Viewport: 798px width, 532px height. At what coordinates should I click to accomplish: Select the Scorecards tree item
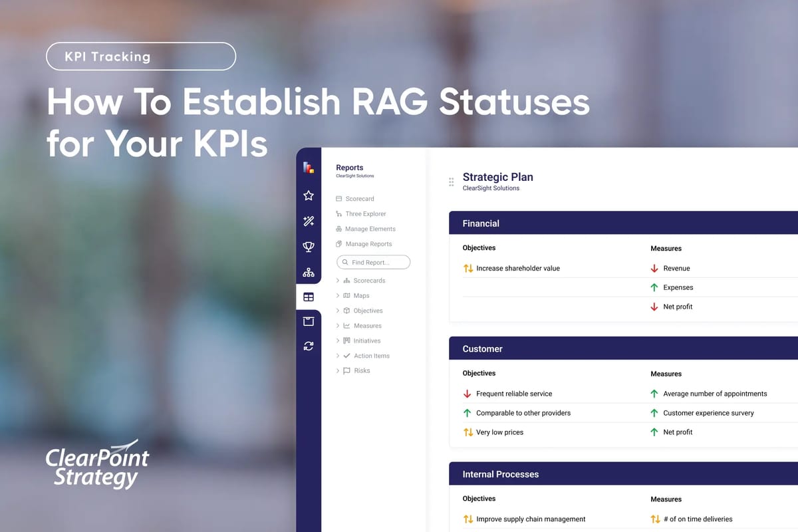pyautogui.click(x=369, y=281)
